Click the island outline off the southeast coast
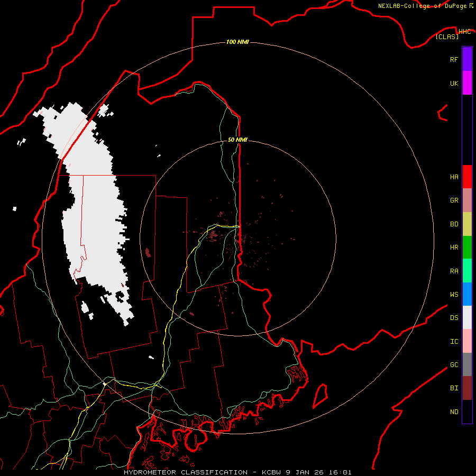The image size is (476, 476). tap(321, 396)
